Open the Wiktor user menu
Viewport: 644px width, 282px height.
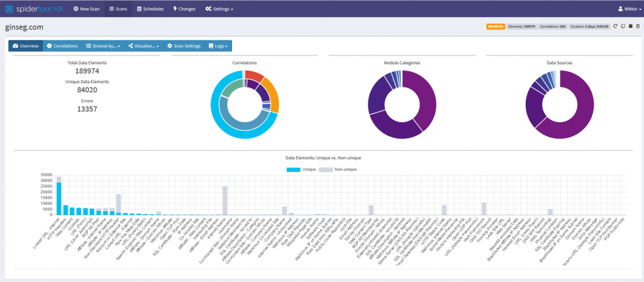click(629, 9)
